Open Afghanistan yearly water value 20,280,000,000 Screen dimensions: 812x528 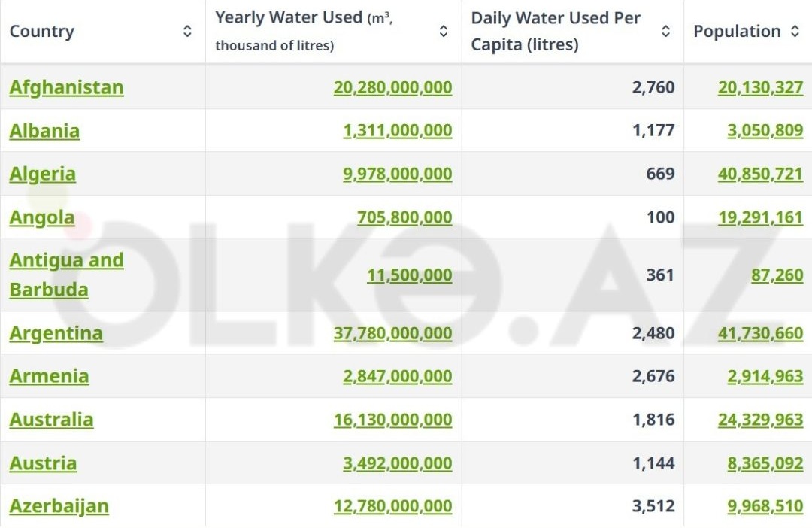click(x=392, y=87)
